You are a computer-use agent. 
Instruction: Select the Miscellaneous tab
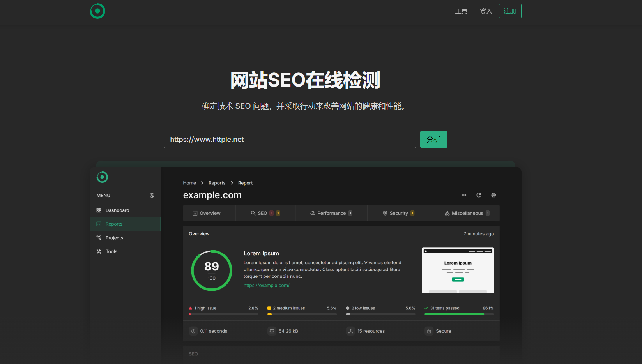tap(467, 213)
